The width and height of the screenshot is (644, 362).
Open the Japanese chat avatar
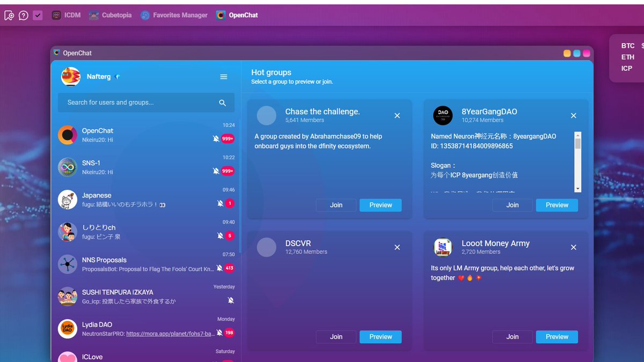pyautogui.click(x=68, y=200)
